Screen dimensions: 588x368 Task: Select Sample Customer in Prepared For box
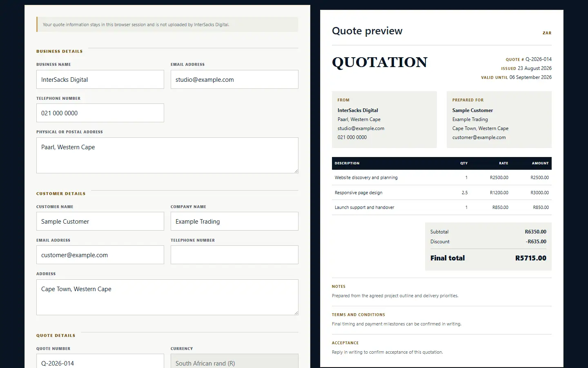[472, 110]
